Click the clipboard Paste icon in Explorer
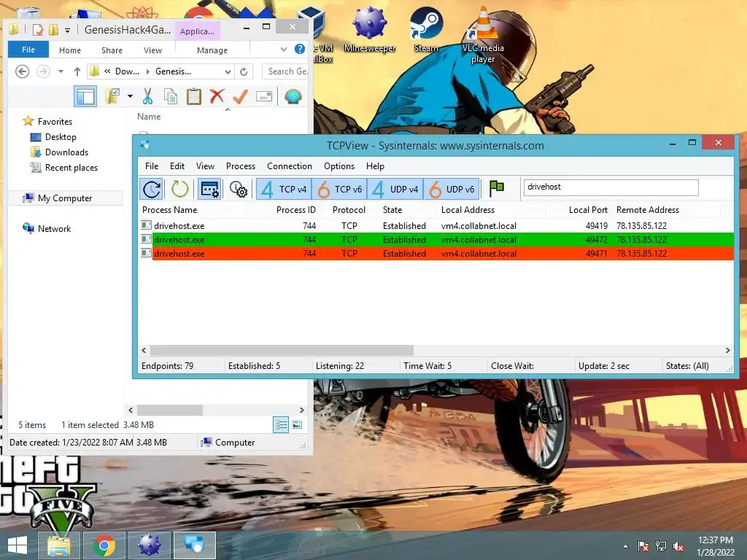 point(193,96)
